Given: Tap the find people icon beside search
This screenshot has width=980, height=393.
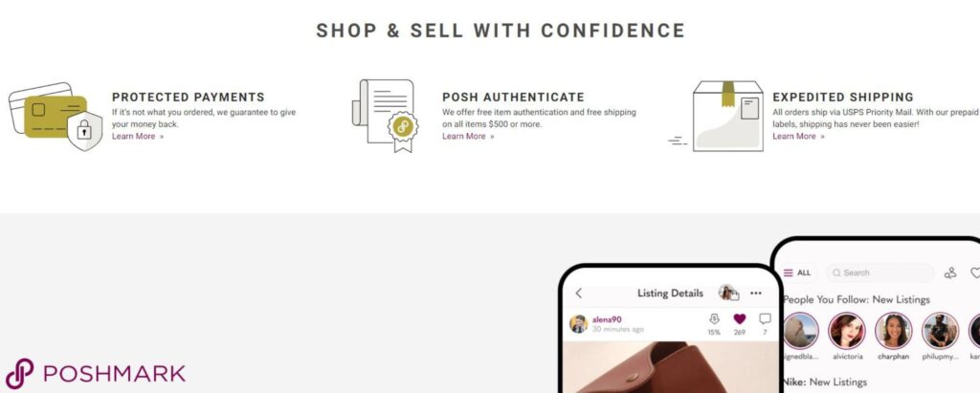Looking at the screenshot, I should (950, 273).
